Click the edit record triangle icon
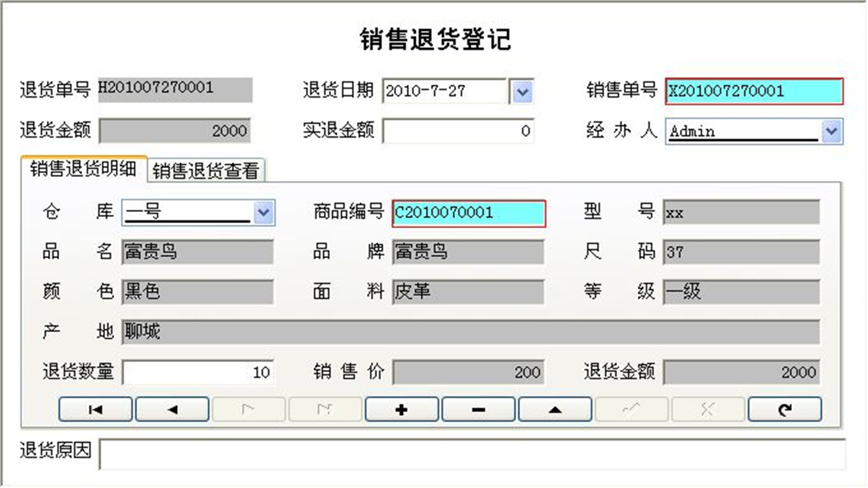Viewport: 868px width, 488px height. tap(555, 409)
